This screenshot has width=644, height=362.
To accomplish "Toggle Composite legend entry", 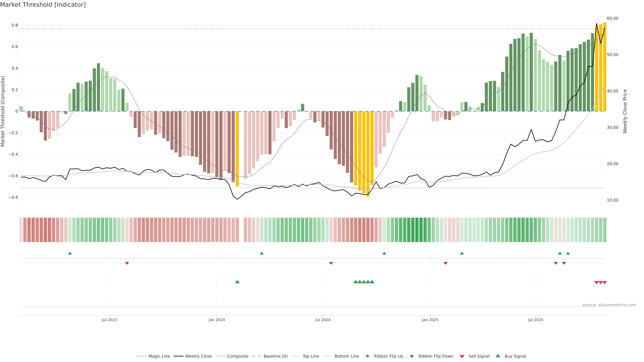I will coord(237,356).
